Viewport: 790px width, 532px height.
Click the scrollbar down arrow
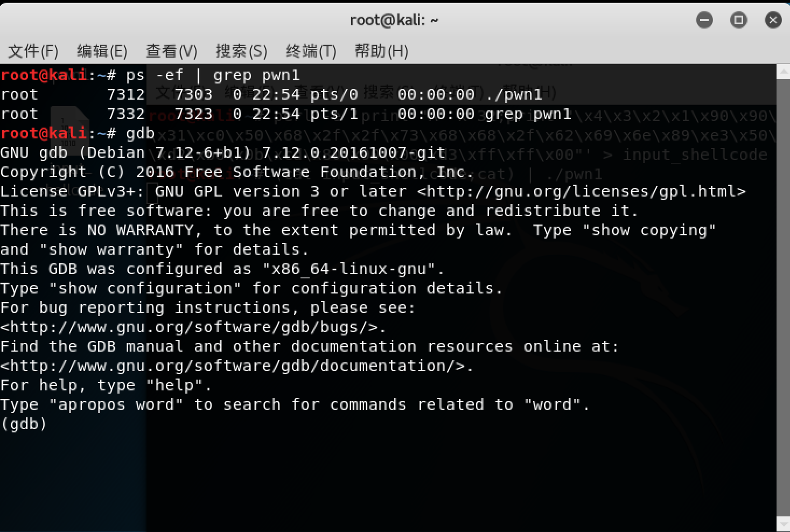(x=784, y=524)
